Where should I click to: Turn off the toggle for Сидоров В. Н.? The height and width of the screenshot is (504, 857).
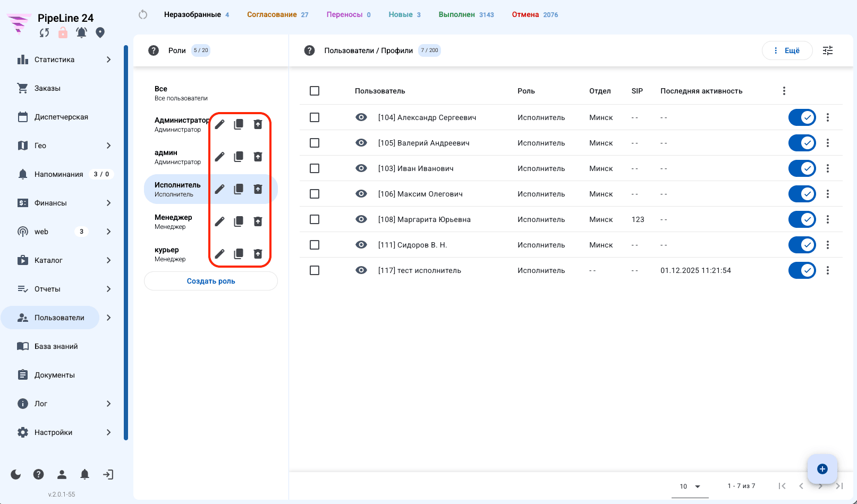point(802,245)
